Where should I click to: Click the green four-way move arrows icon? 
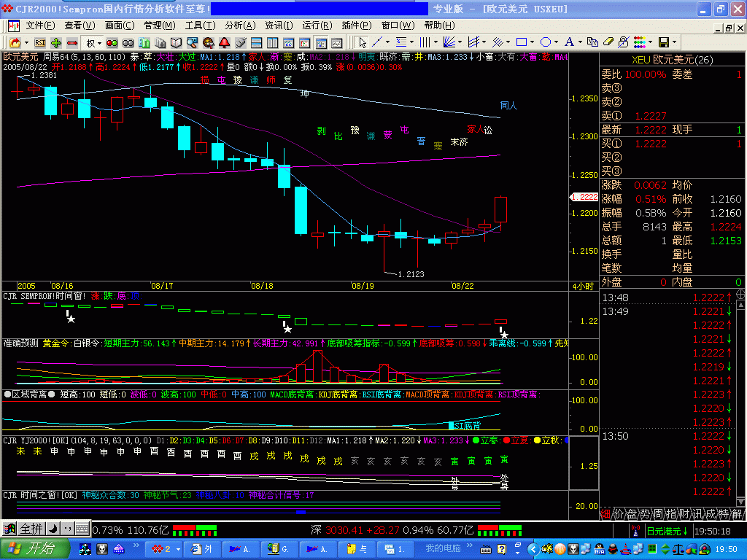[56, 43]
